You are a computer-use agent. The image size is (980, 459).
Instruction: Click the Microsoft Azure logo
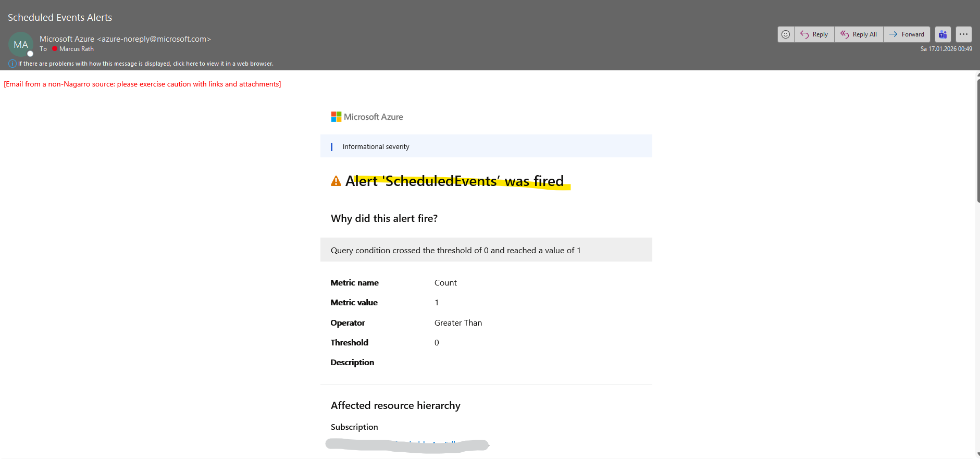coord(367,117)
